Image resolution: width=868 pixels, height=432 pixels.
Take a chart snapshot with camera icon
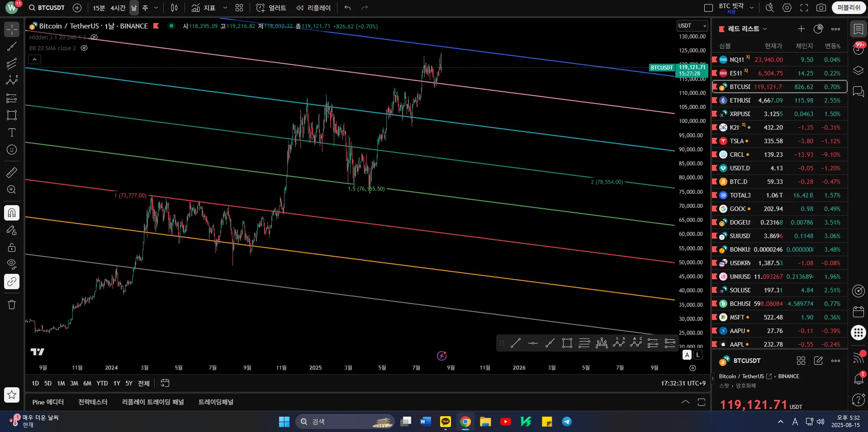pos(821,8)
